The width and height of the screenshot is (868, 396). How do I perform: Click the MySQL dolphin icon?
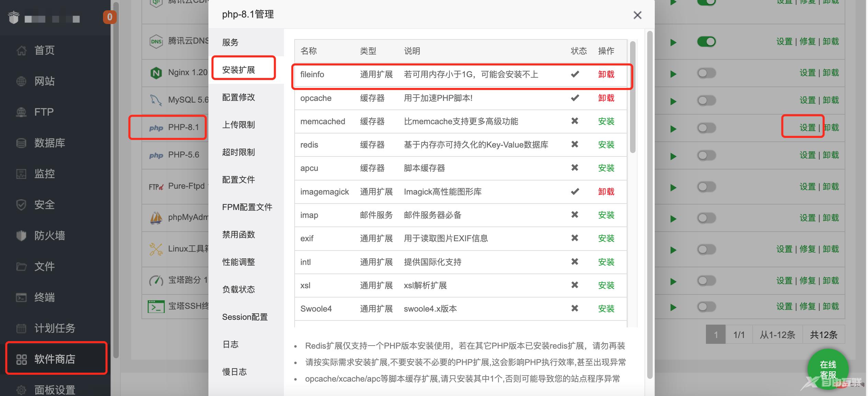156,100
